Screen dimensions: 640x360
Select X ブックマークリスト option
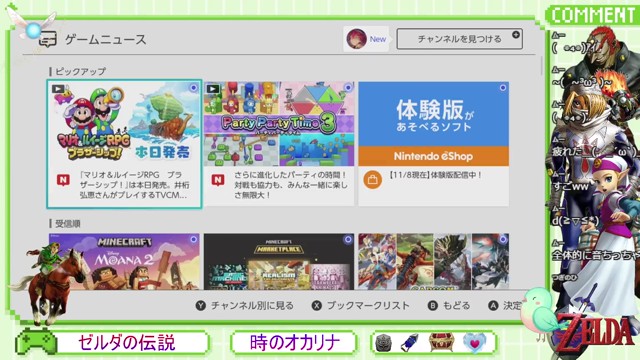click(x=360, y=305)
